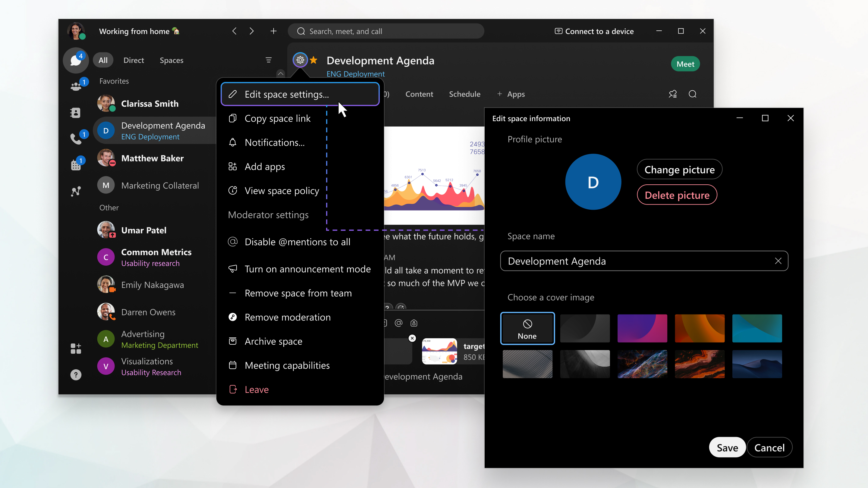Image resolution: width=868 pixels, height=488 pixels.
Task: Select the teal gradient cover image
Action: (x=757, y=328)
